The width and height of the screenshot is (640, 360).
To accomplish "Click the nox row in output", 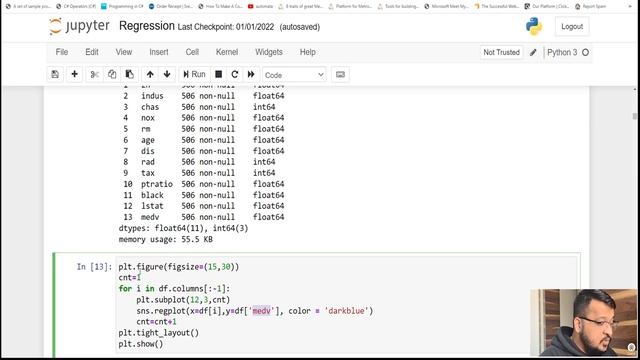I will click(203, 118).
